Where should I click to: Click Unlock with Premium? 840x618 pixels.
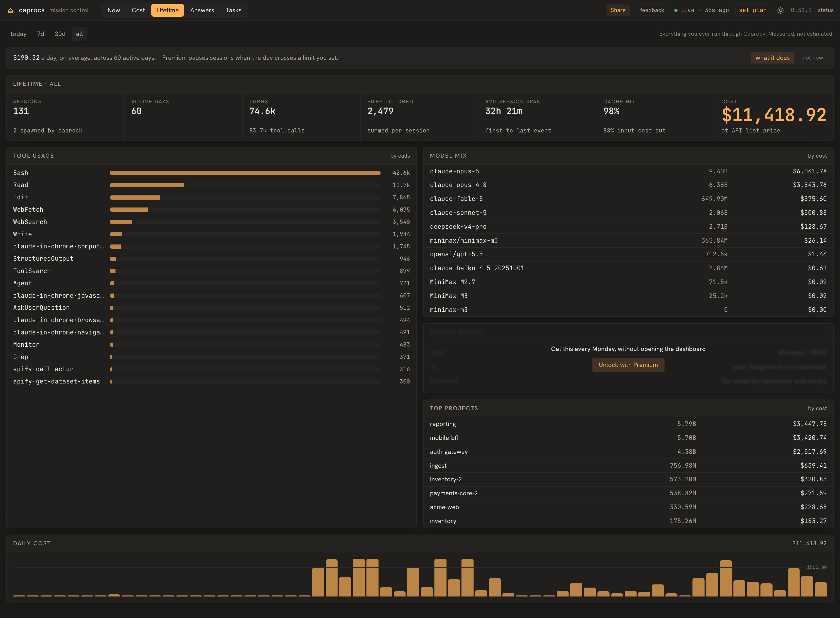click(x=628, y=365)
